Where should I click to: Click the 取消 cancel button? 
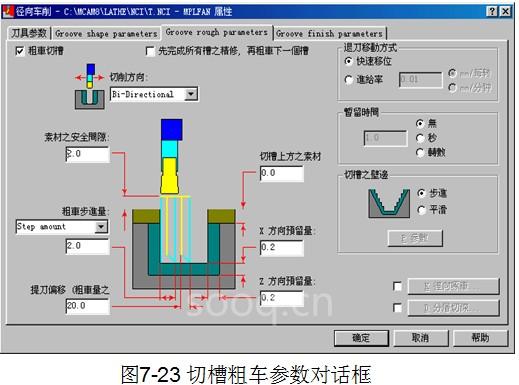(x=421, y=338)
